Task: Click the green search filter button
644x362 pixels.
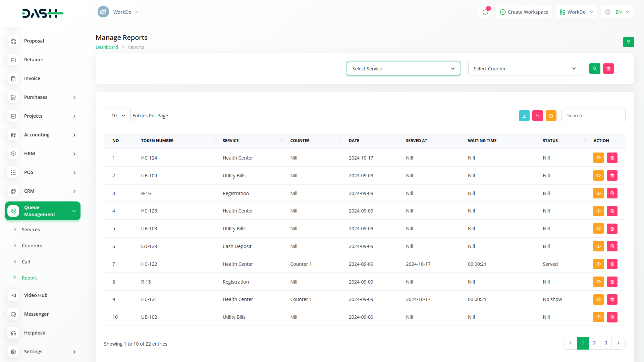Action: coord(595,68)
